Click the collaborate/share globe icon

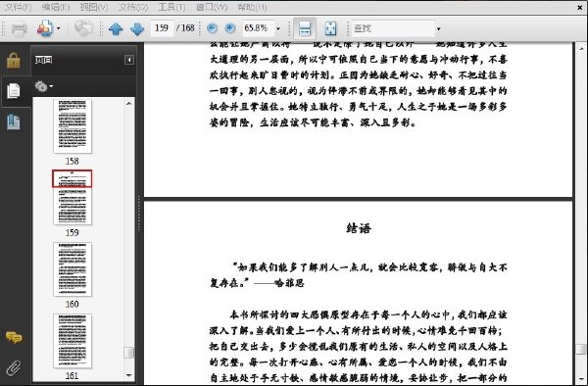point(83,28)
